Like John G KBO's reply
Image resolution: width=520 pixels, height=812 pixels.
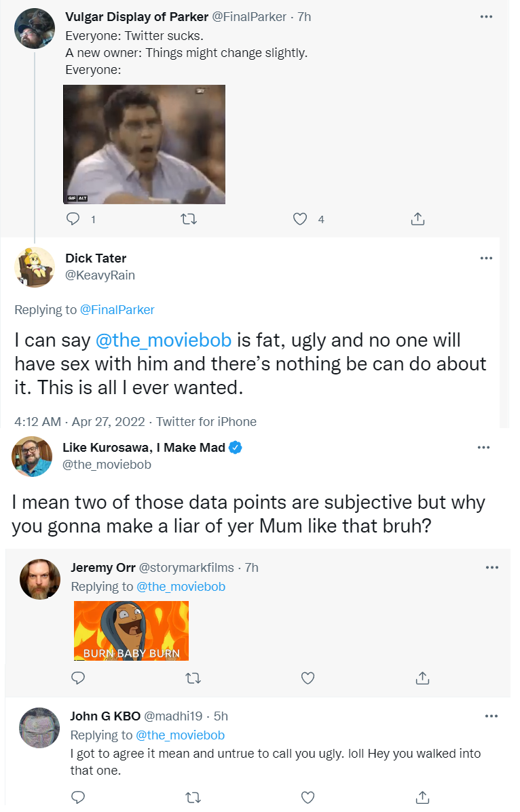point(308,798)
